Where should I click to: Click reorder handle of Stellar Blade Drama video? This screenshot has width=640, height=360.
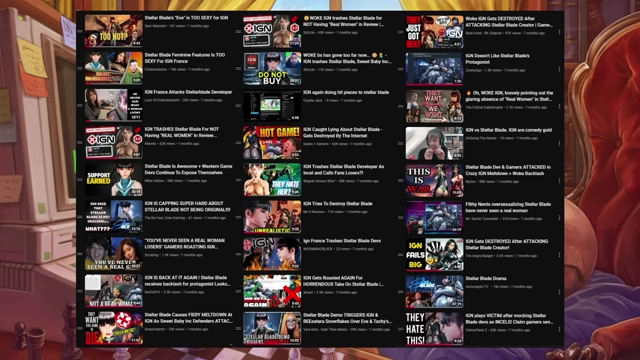click(x=401, y=292)
